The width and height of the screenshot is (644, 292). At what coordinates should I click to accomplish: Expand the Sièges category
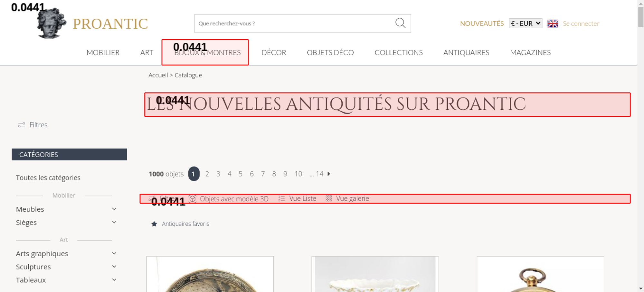click(114, 222)
